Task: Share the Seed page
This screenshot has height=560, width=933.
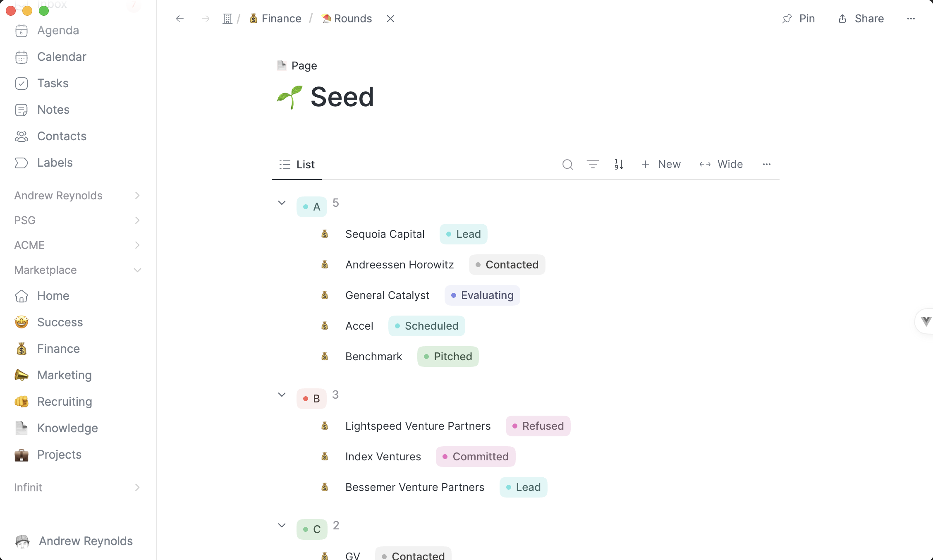Action: tap(861, 19)
